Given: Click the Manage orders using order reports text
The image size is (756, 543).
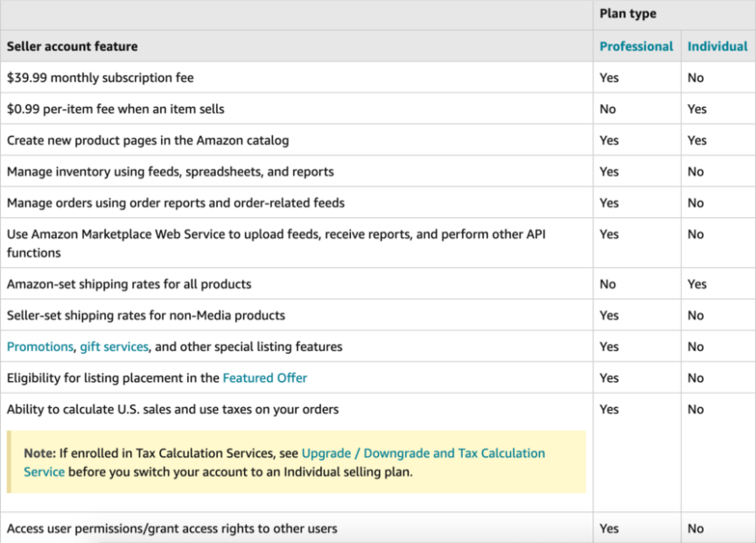Looking at the screenshot, I should (x=175, y=203).
